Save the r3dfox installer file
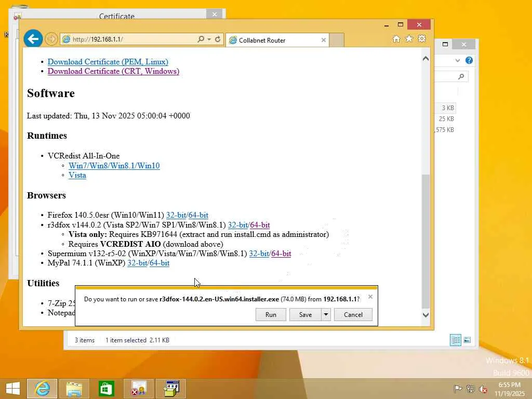The height and width of the screenshot is (399, 532). coord(305,314)
